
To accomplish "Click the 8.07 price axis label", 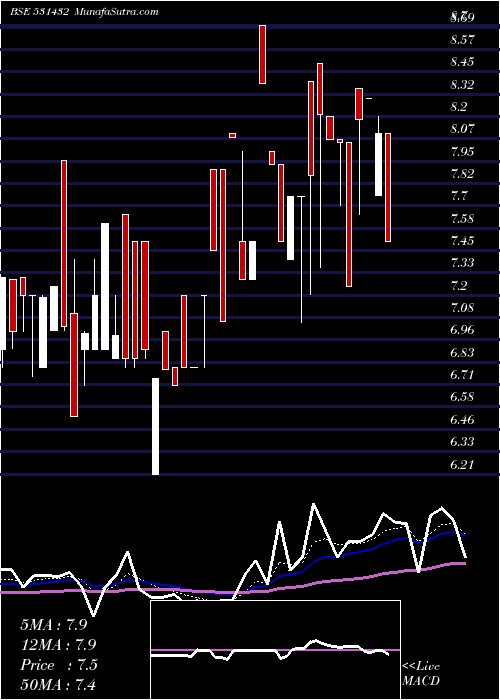I will [462, 129].
